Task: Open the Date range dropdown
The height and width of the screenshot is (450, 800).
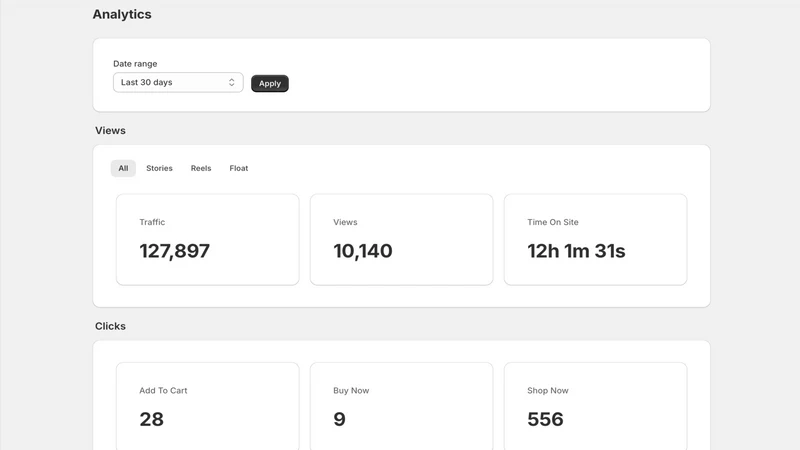Action: [178, 82]
